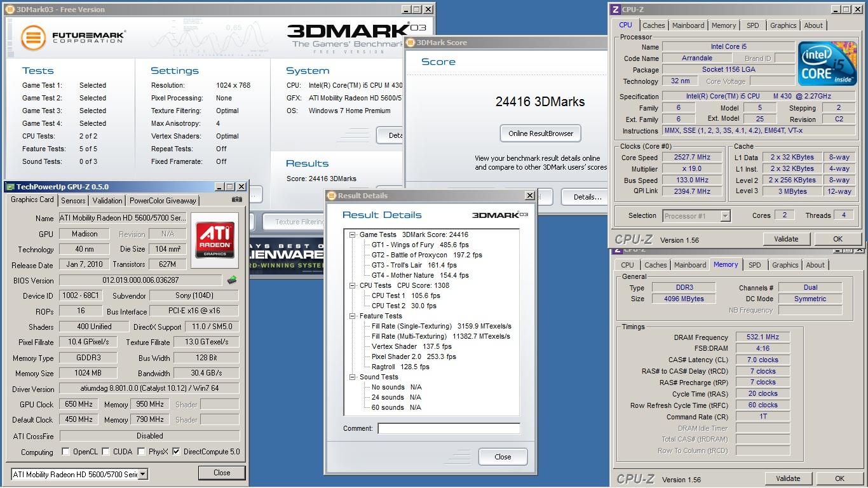Click the 24416 3DMarks score text
This screenshot has width=868, height=488.
[x=540, y=102]
